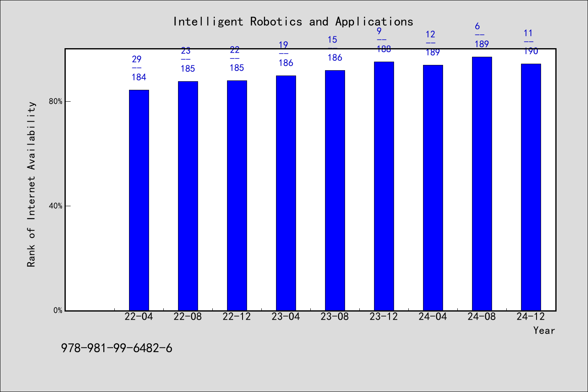Click the total value 184 above 22-04
This screenshot has width=588, height=392.
[139, 77]
